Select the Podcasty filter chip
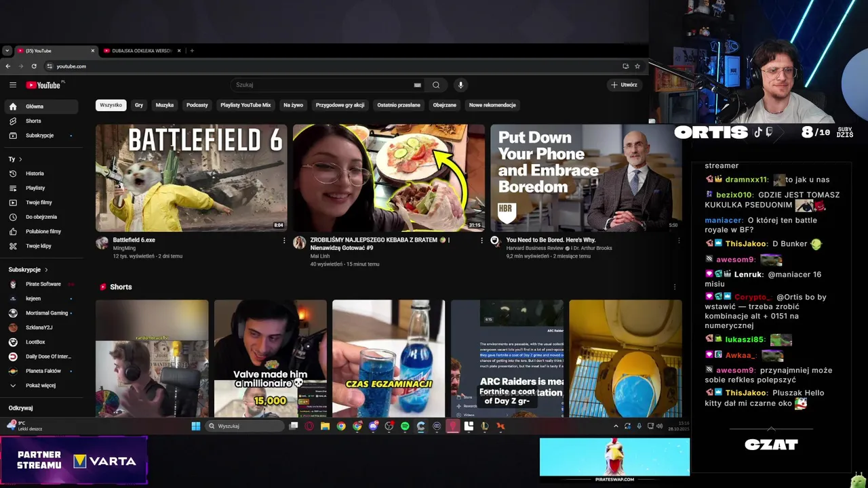The image size is (868, 488). [197, 105]
